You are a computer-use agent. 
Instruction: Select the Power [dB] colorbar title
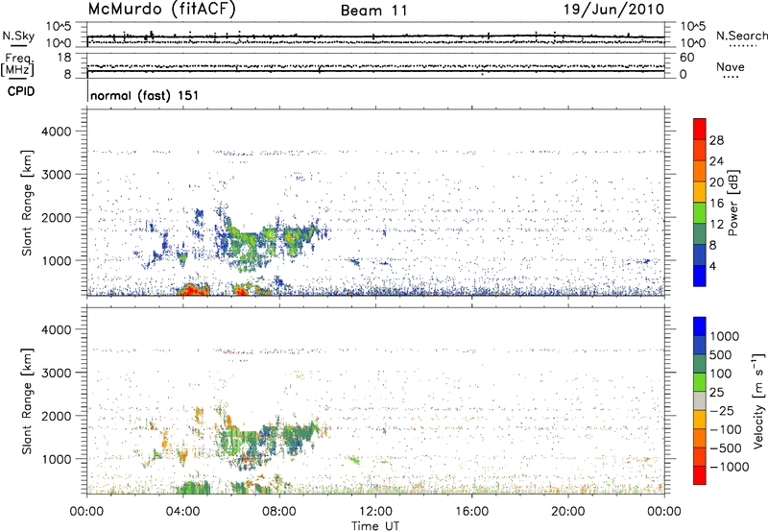pos(732,203)
